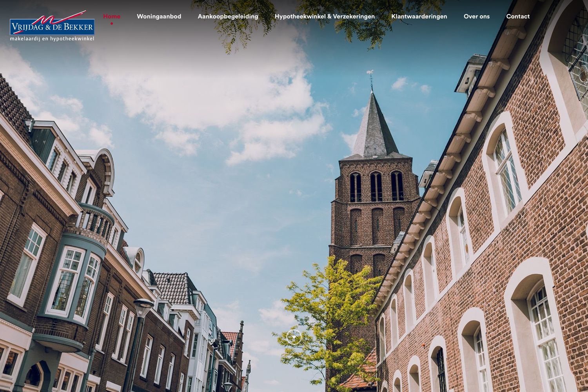Navigate to Over ons
588x392 pixels.
click(477, 16)
